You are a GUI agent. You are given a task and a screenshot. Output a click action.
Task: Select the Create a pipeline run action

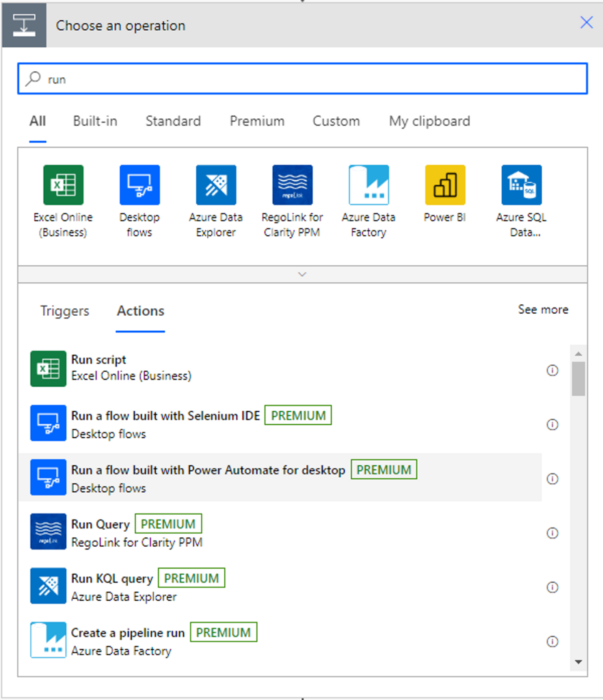(x=280, y=640)
